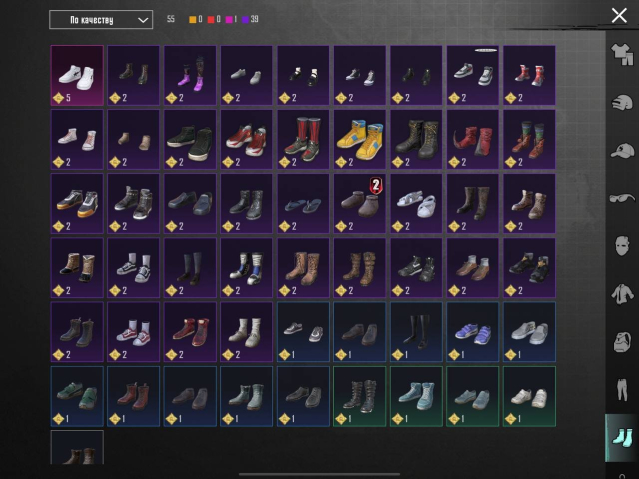The width and height of the screenshot is (639, 479).
Task: Select the pants category icon
Action: 622,389
